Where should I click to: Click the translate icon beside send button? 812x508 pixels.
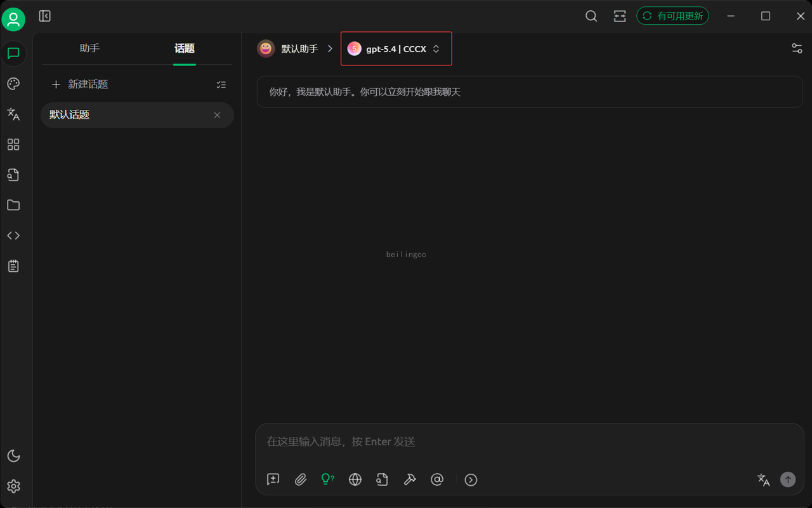pyautogui.click(x=764, y=479)
